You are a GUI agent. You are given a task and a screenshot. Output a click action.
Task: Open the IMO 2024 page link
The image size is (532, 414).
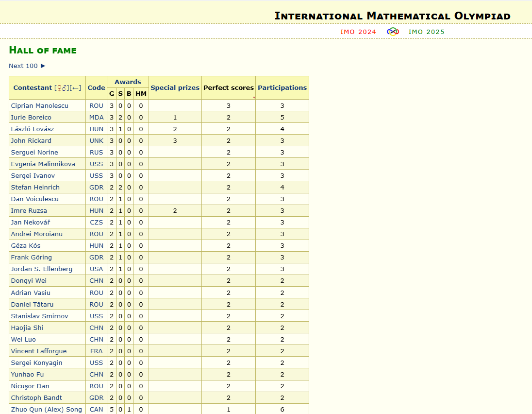click(x=358, y=32)
